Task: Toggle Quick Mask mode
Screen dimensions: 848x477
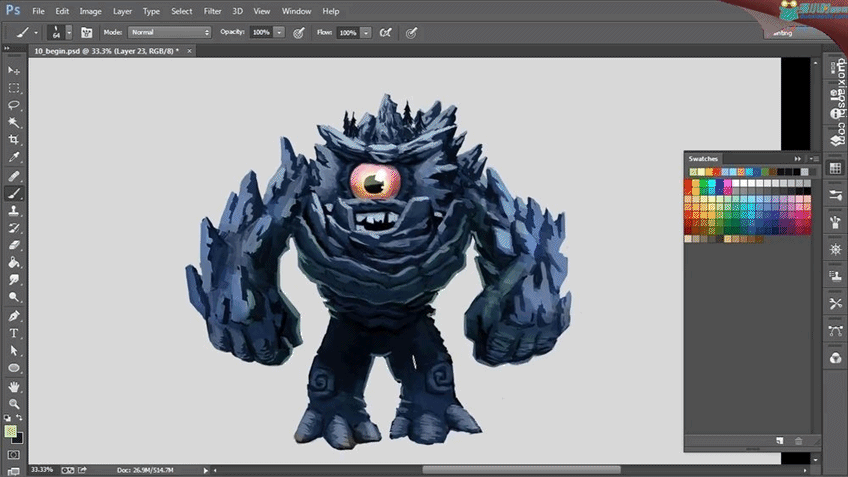Action: [14, 455]
